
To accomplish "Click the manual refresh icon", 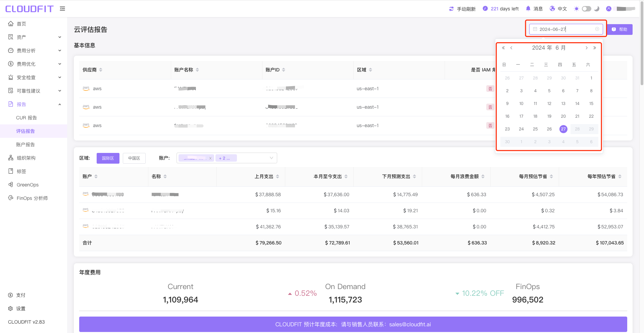I will [451, 9].
